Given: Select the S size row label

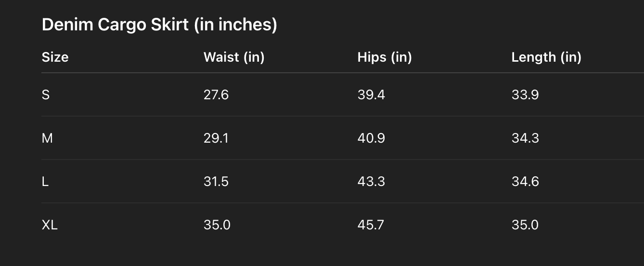Looking at the screenshot, I should pos(46,95).
